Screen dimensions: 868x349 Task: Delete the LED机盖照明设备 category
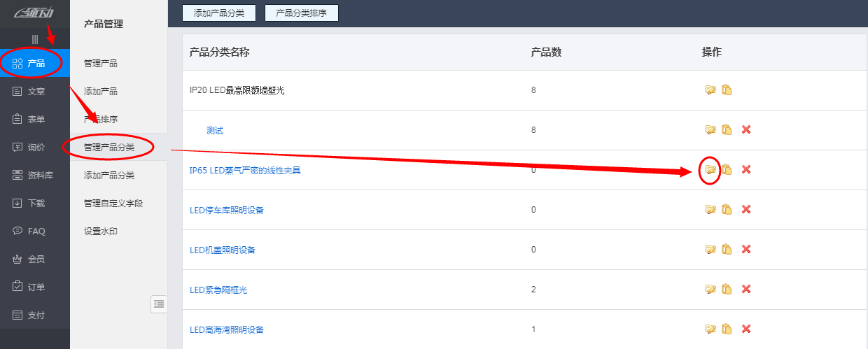pyautogui.click(x=745, y=250)
